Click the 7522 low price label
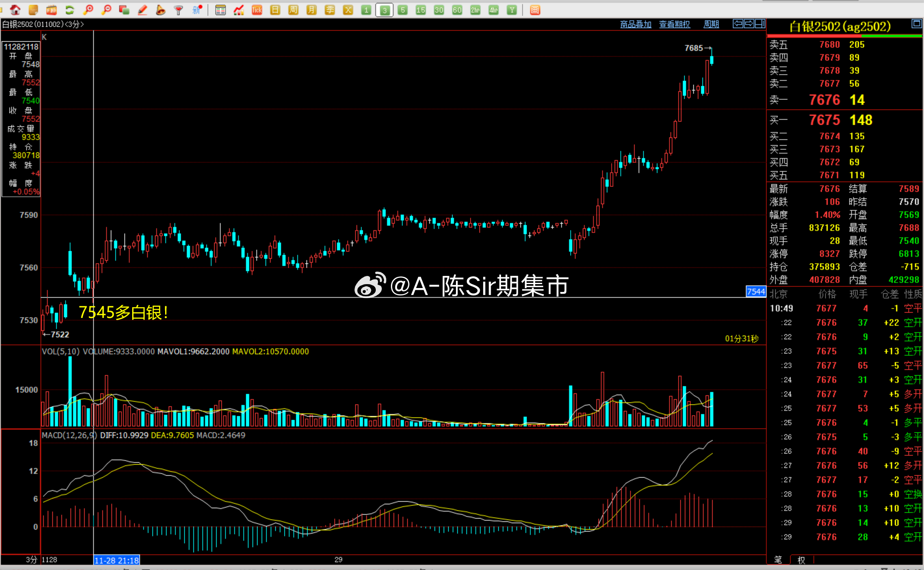 click(x=60, y=334)
